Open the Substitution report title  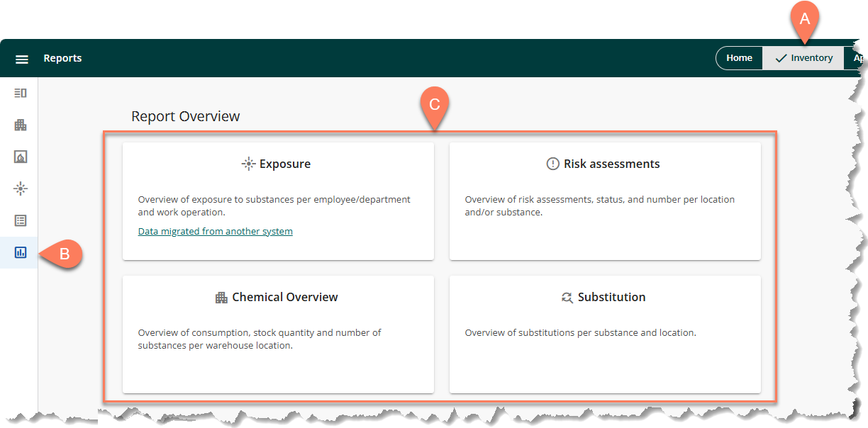(611, 298)
